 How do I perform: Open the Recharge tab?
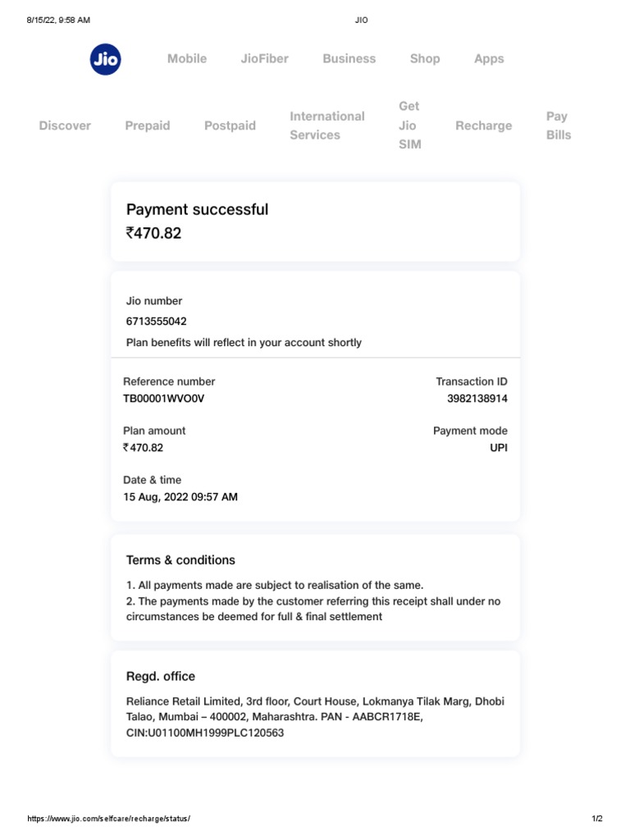pos(483,126)
